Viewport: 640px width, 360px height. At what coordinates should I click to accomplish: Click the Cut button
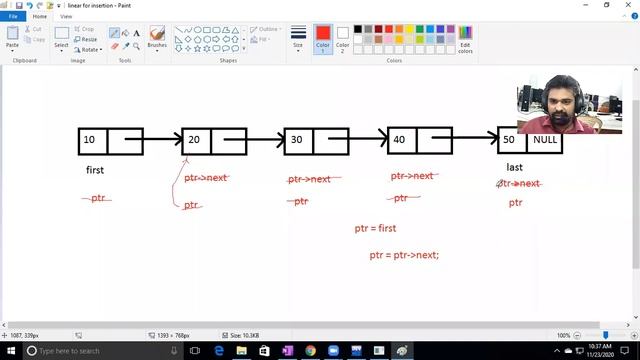pos(33,29)
